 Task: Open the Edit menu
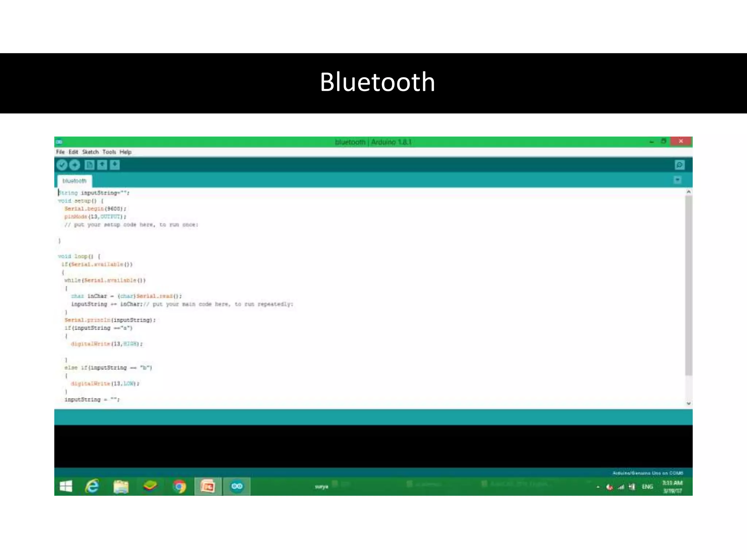pyautogui.click(x=73, y=152)
